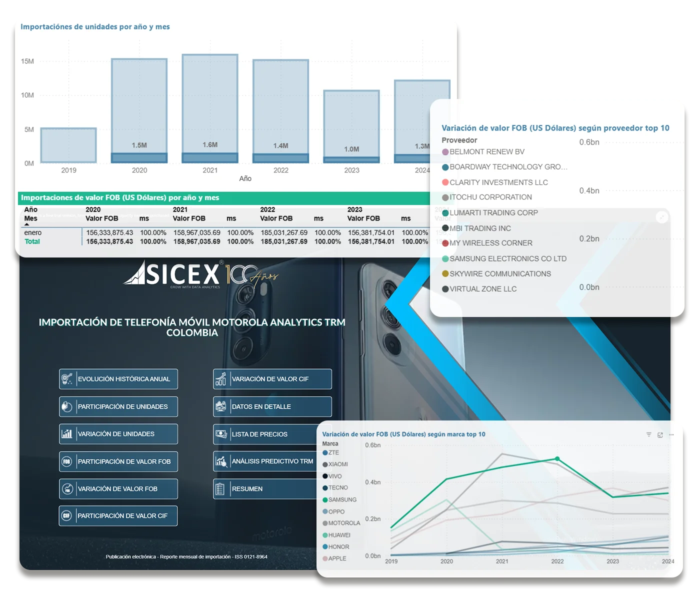Select ITOCHU CORPORATION in the provider legend
This screenshot has width=700, height=616.
487,197
